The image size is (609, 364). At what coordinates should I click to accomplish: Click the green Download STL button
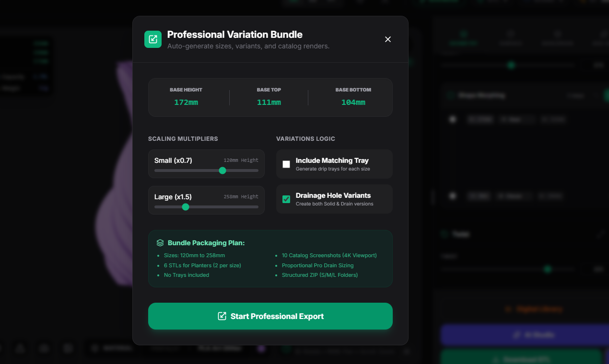coord(521,358)
